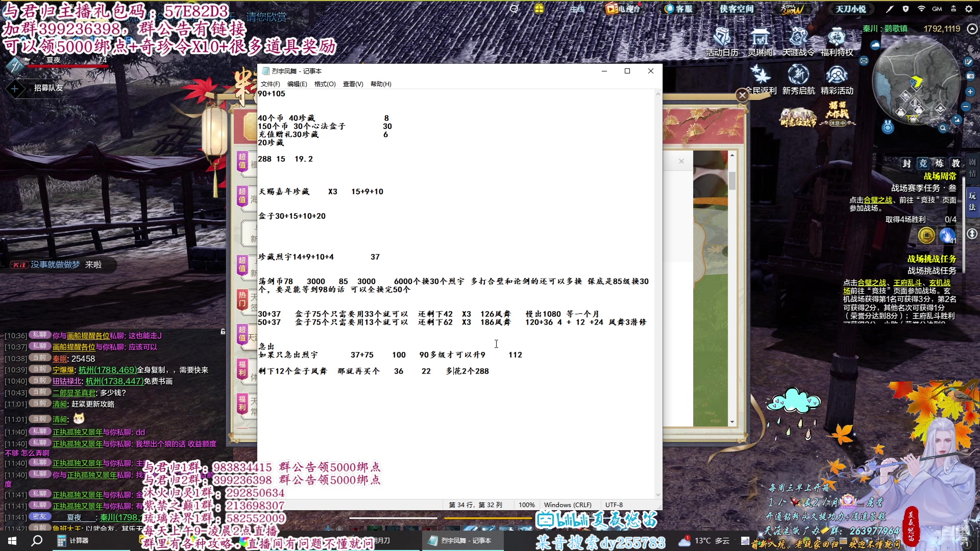Open the Windows Start button

point(12,540)
